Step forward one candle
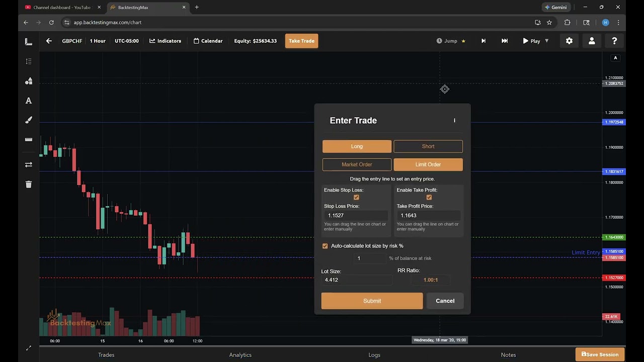The width and height of the screenshot is (644, 362). click(x=484, y=41)
